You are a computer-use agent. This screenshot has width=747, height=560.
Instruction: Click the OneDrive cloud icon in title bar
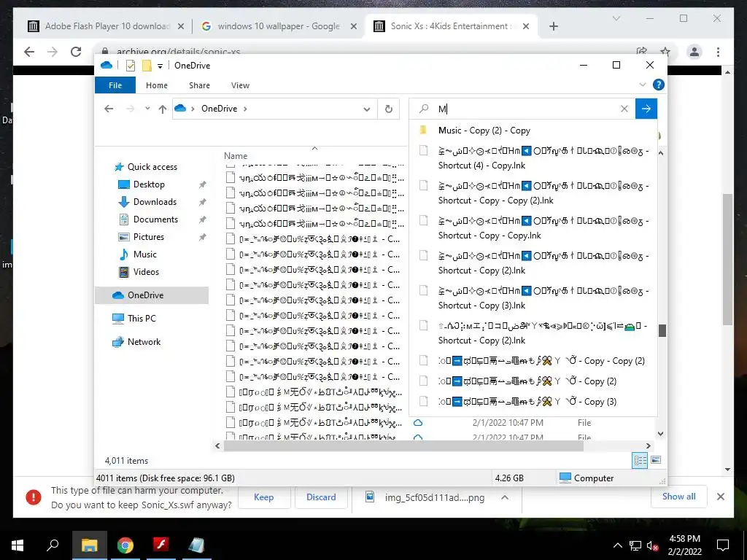click(107, 65)
